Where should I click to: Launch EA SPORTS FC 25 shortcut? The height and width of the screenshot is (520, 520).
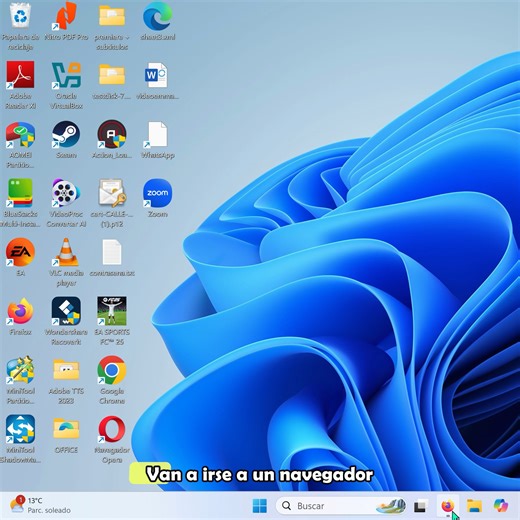click(112, 311)
